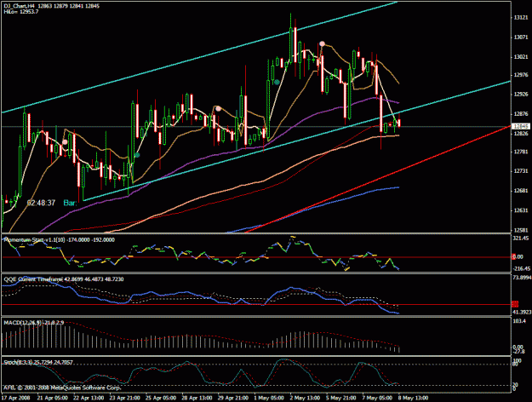This screenshot has width=532, height=402.
Task: Click the 12876 price axis label
Action: pos(520,114)
